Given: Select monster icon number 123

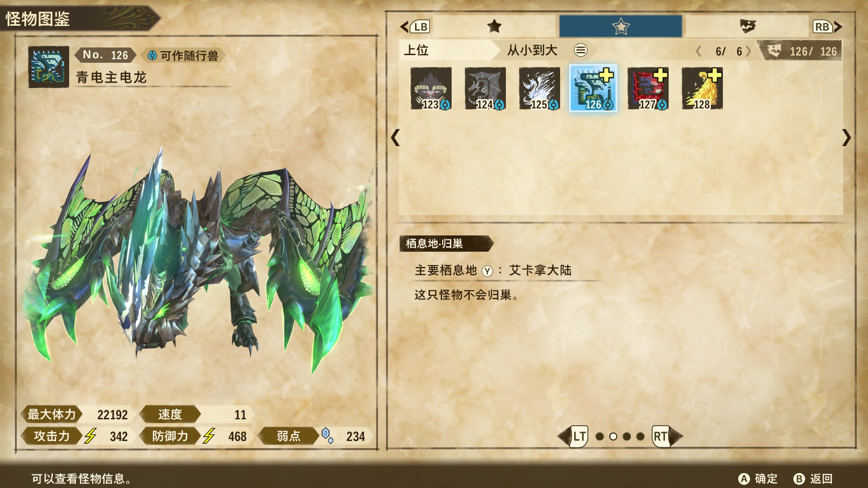Looking at the screenshot, I should click(431, 89).
